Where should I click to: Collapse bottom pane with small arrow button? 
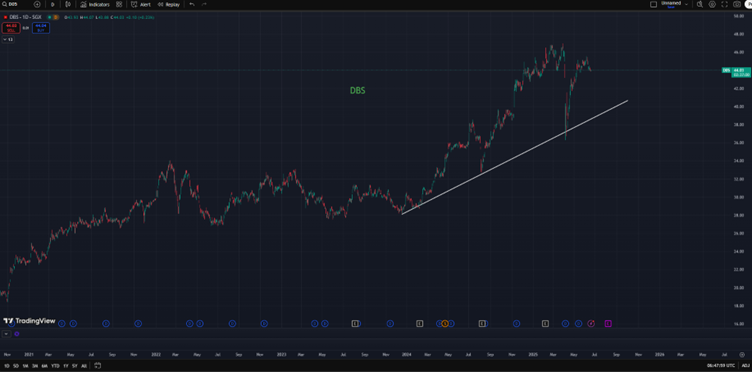(x=6, y=333)
